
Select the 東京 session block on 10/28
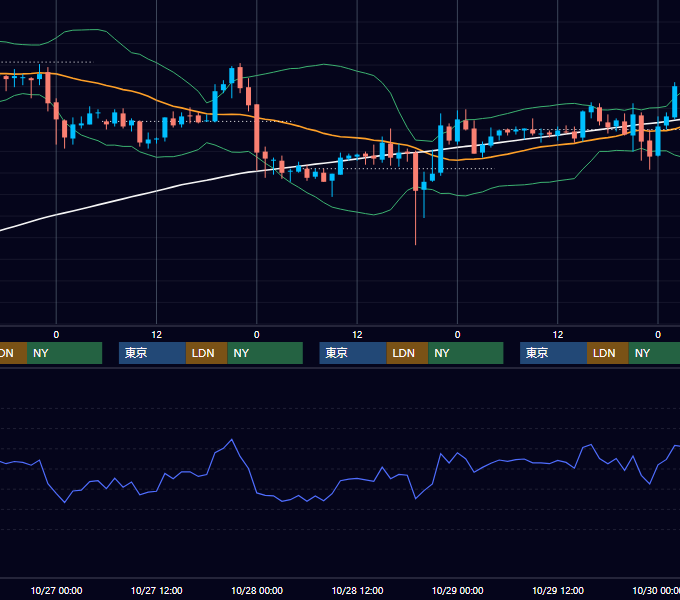click(x=353, y=353)
